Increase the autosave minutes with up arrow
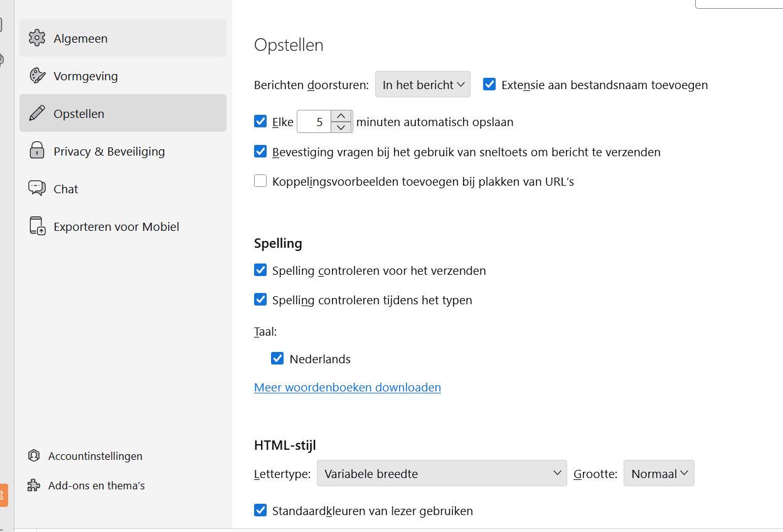This screenshot has width=783, height=532. click(x=341, y=116)
